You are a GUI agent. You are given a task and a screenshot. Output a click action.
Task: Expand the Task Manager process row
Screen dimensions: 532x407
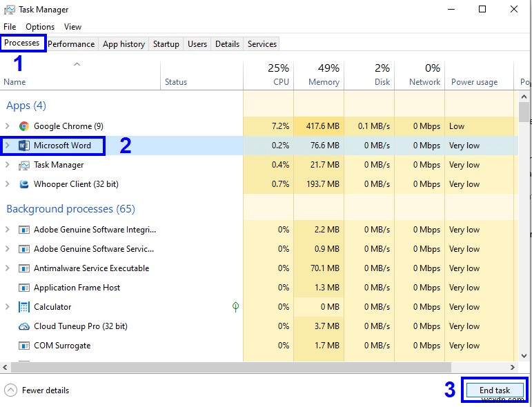point(7,165)
